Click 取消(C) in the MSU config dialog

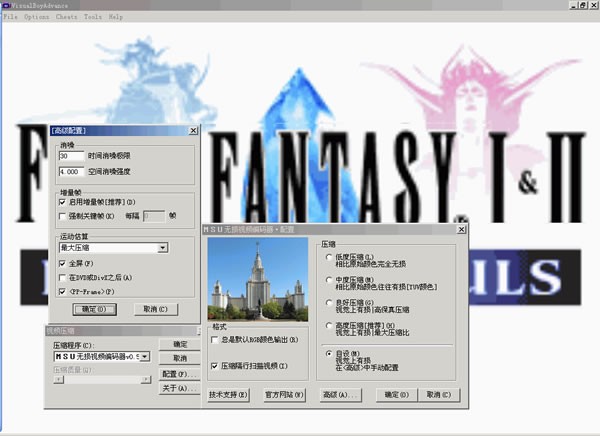tap(439, 395)
